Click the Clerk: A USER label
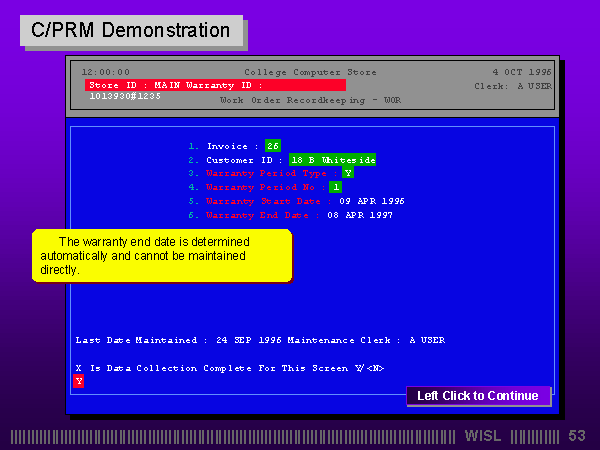The image size is (600, 450). click(x=513, y=86)
